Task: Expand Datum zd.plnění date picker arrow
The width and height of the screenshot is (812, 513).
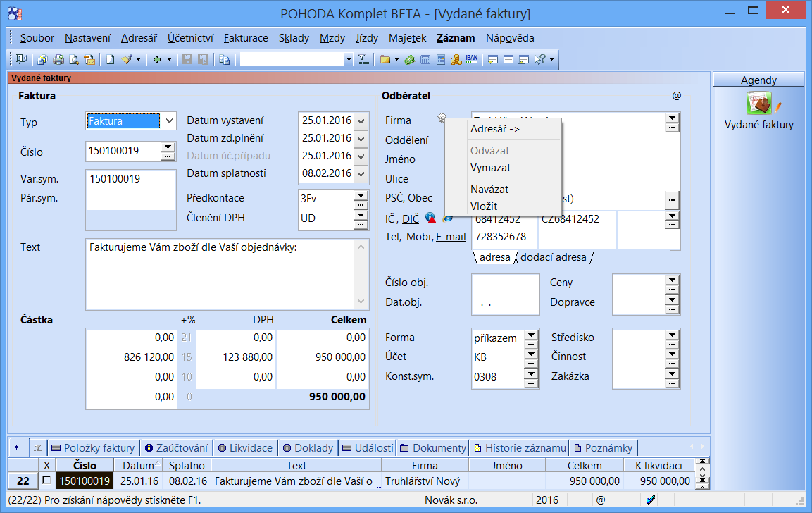Action: click(x=361, y=138)
